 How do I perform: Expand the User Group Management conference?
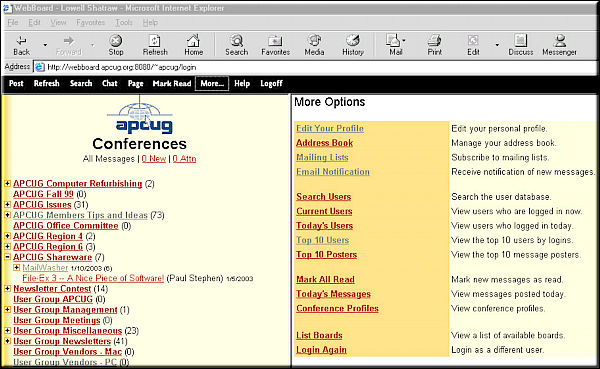7,309
